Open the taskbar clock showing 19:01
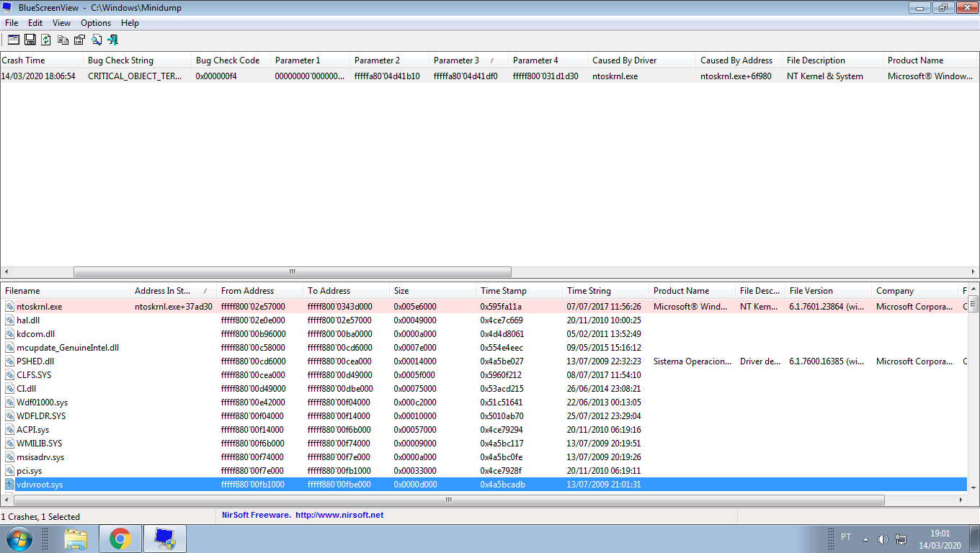This screenshot has width=980, height=553. [940, 539]
